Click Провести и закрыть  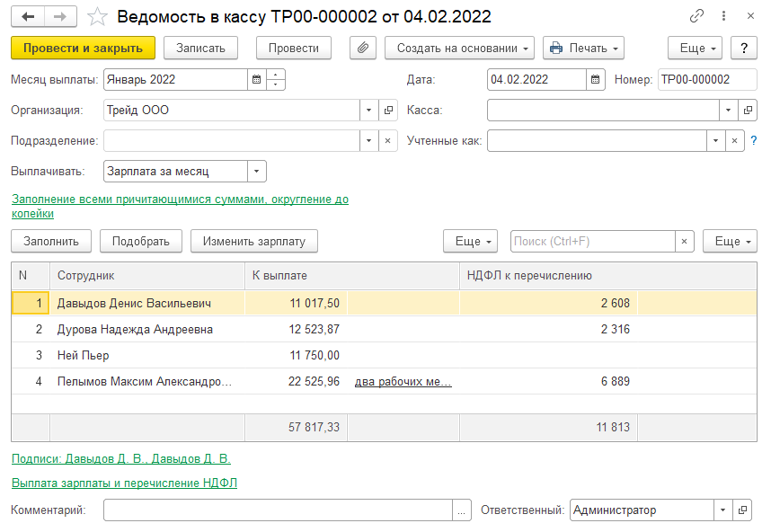click(83, 49)
